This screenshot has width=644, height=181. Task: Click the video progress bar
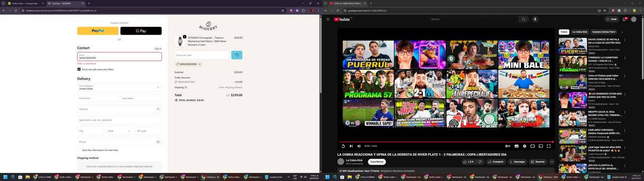446,142
